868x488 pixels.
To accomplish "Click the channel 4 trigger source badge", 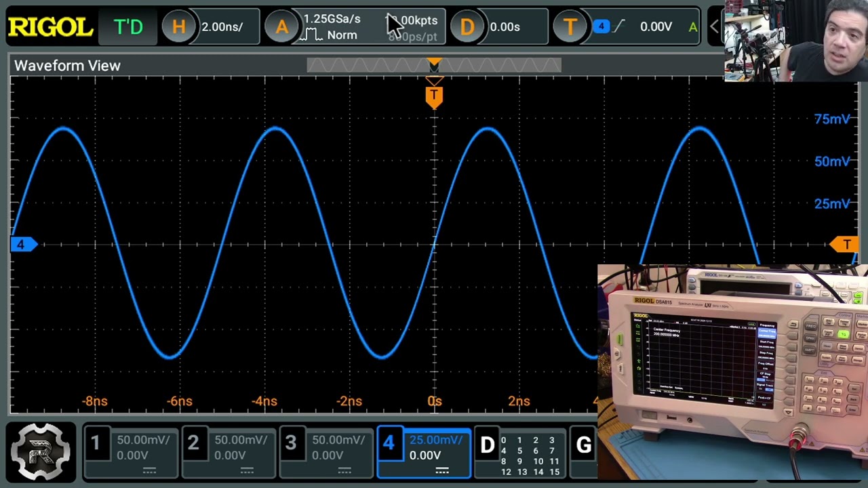I will [601, 26].
